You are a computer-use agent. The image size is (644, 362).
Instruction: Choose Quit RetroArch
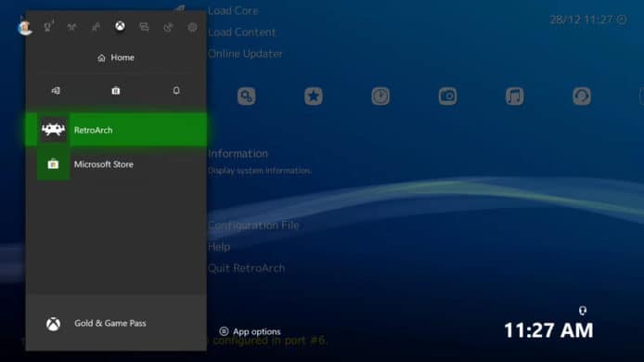247,268
